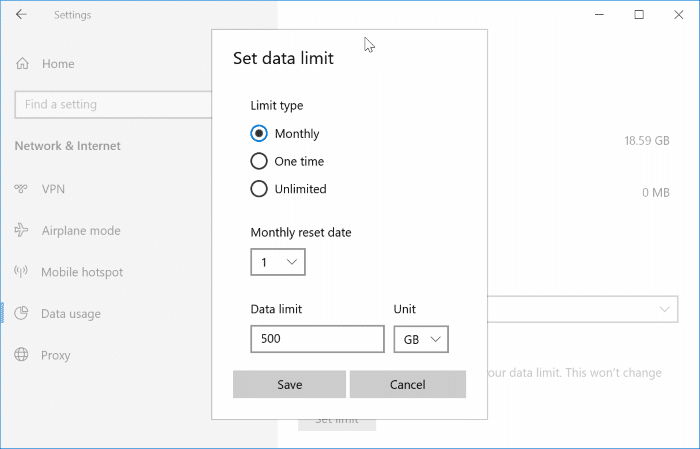
Task: Click the back arrow icon in Settings
Action: tap(22, 15)
